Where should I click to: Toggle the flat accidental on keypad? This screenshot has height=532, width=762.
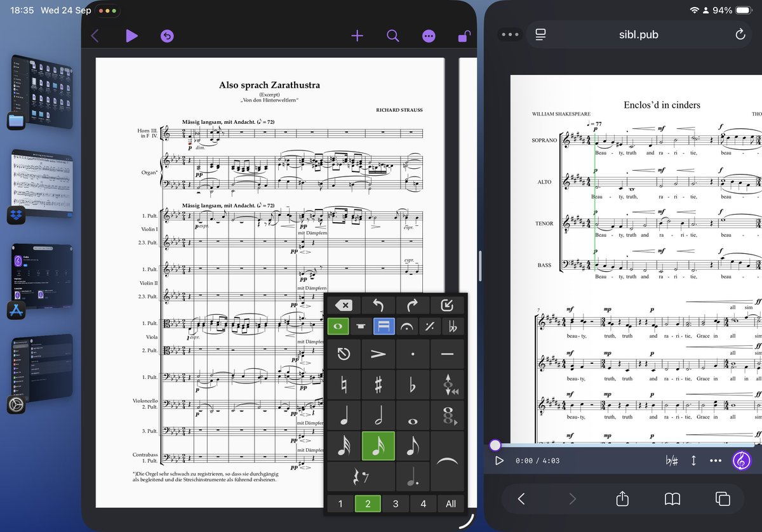[x=412, y=384]
